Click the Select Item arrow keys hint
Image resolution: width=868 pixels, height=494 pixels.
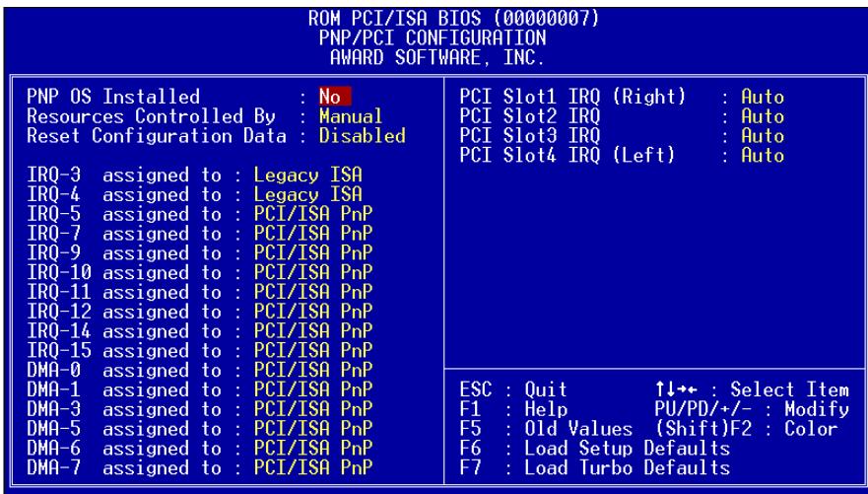click(x=753, y=389)
